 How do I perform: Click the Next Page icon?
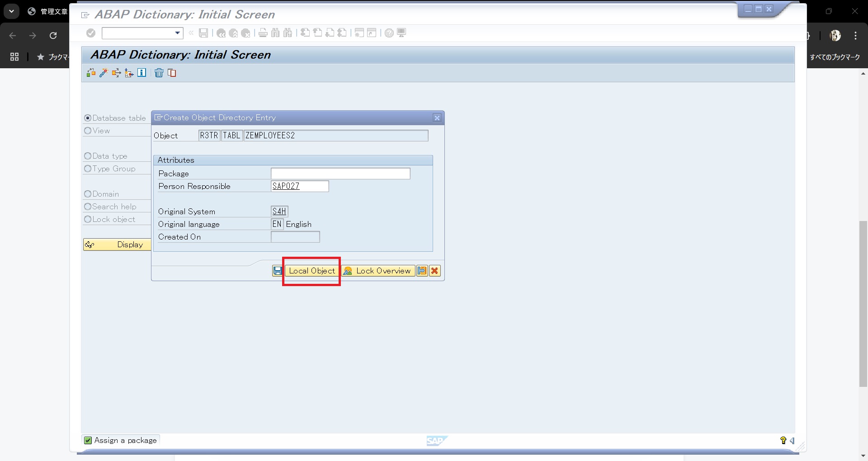click(x=330, y=33)
